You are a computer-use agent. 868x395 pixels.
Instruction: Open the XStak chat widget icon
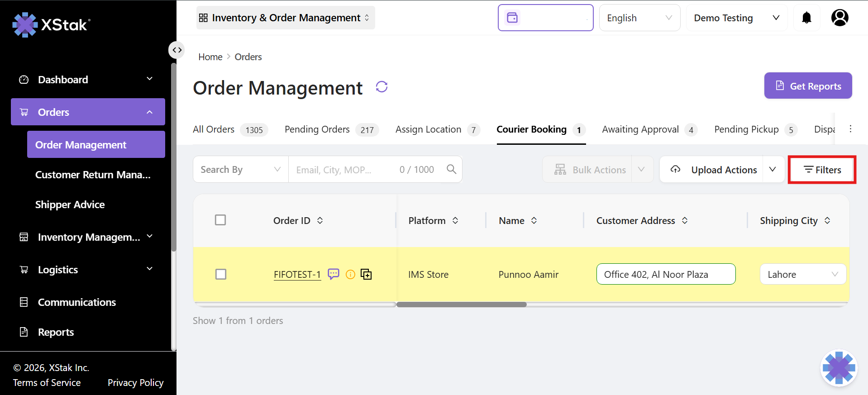click(839, 367)
